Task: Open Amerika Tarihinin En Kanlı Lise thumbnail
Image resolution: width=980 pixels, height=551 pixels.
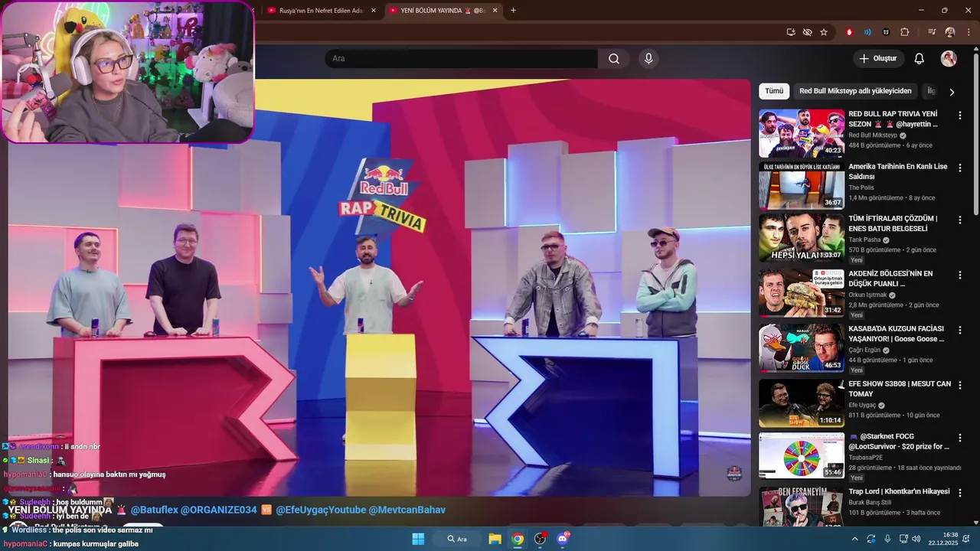Action: [802, 185]
